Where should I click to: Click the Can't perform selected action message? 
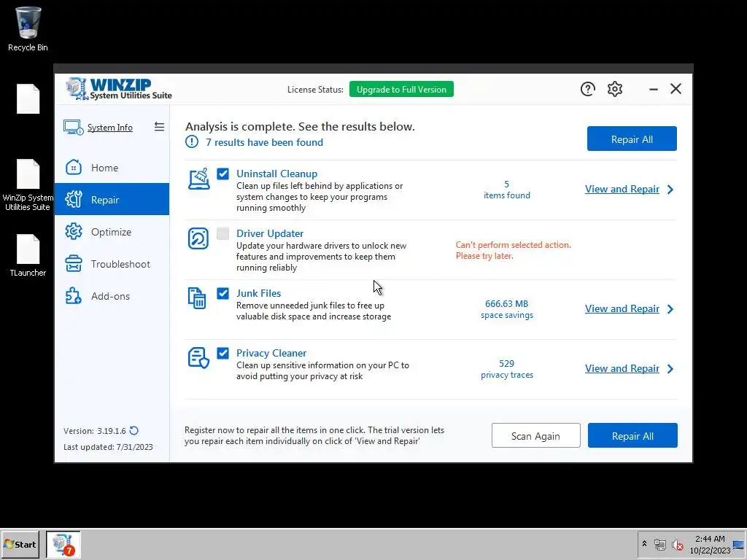click(513, 250)
